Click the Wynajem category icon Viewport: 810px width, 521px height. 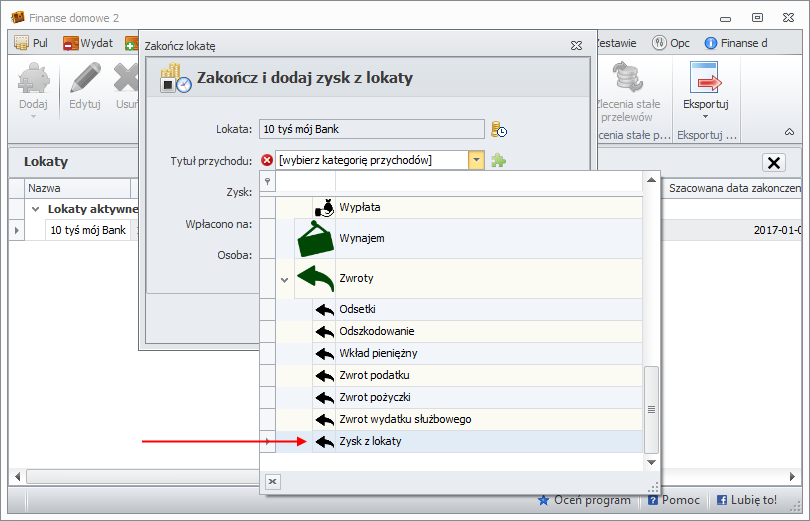[x=317, y=239]
